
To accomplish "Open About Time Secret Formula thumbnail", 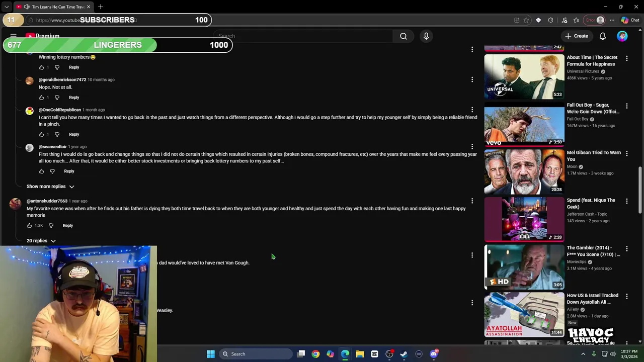I will [x=524, y=76].
